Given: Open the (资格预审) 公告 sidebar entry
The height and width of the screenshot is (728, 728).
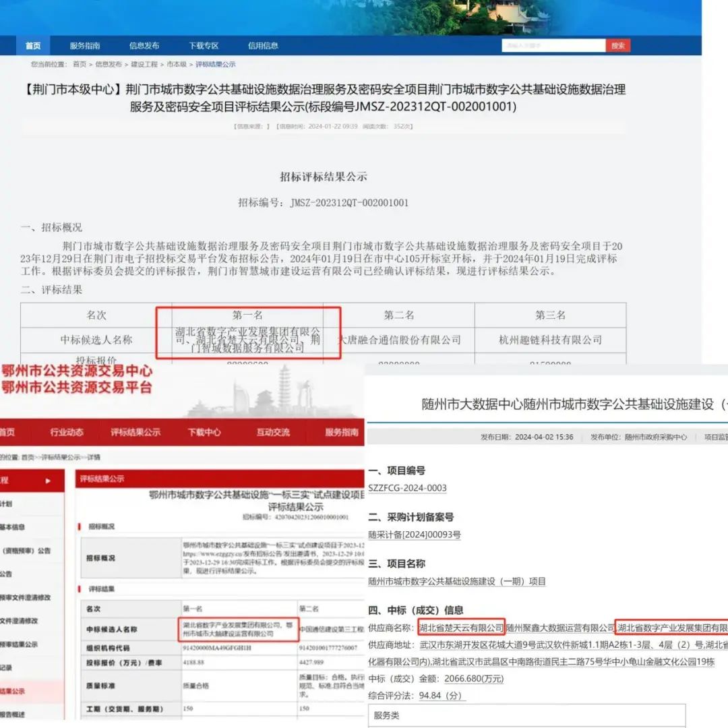Looking at the screenshot, I should tap(26, 551).
